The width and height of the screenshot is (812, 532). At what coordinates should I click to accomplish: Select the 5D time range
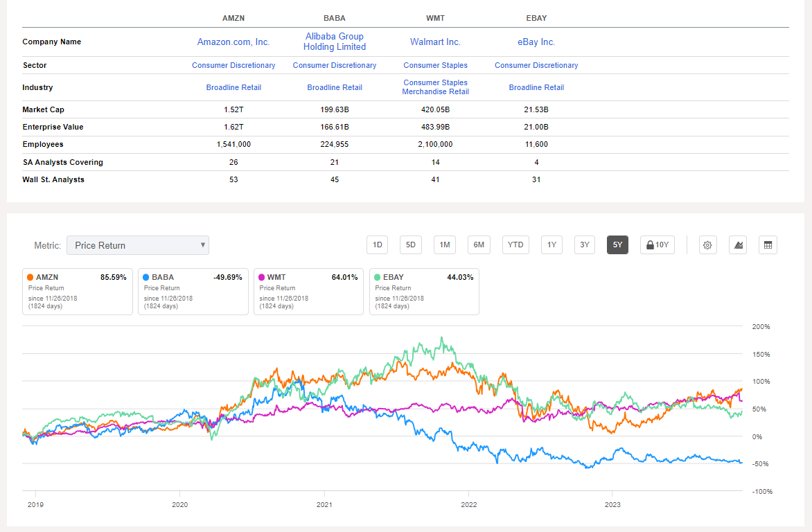pyautogui.click(x=411, y=245)
